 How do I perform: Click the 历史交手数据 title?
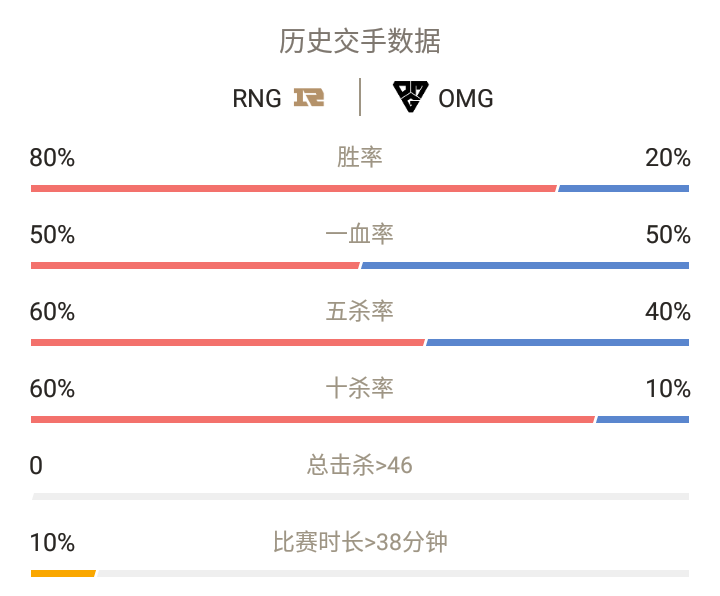[x=360, y=41]
